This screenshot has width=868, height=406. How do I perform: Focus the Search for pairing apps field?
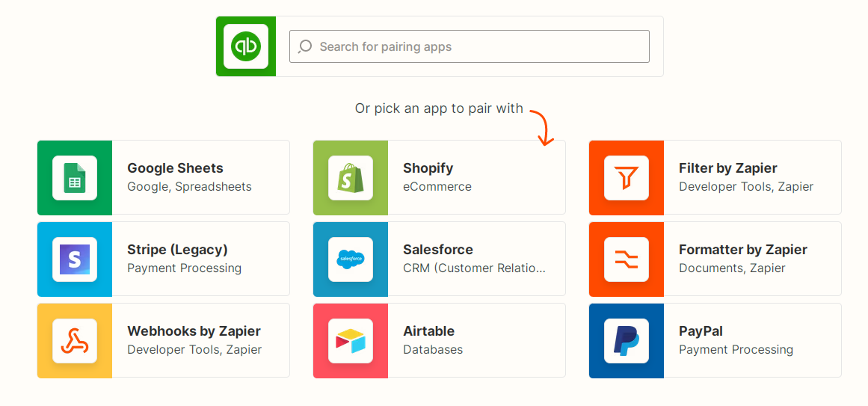(x=470, y=46)
